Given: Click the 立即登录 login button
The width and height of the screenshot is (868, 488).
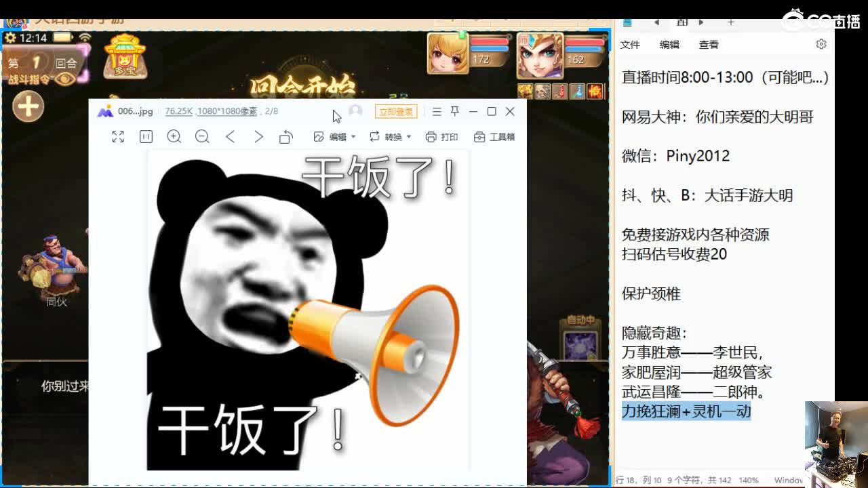Looking at the screenshot, I should pos(396,112).
